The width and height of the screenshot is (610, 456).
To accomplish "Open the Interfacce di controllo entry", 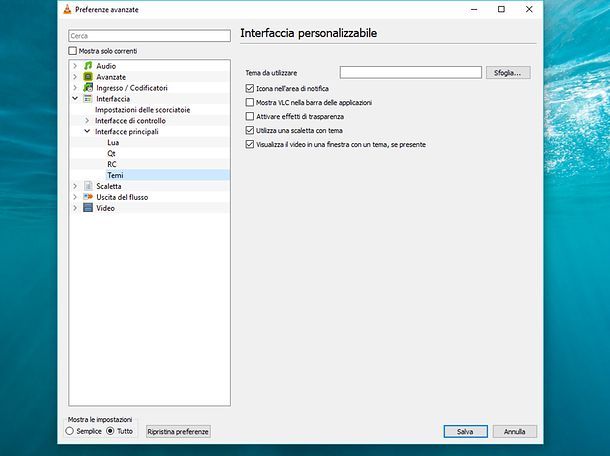I will coord(130,121).
